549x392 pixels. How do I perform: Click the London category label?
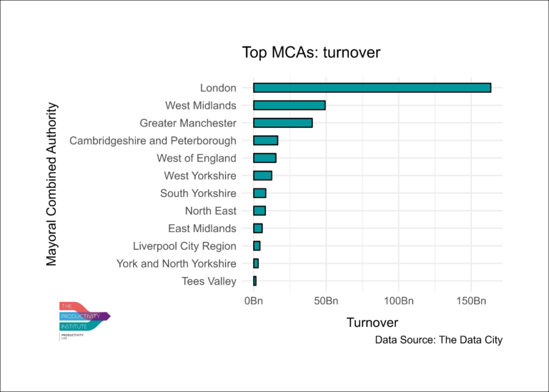tap(217, 88)
